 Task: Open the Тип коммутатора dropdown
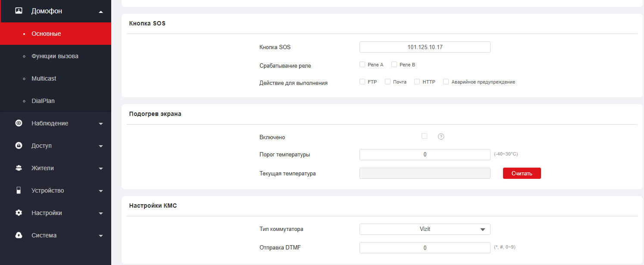[x=425, y=229]
